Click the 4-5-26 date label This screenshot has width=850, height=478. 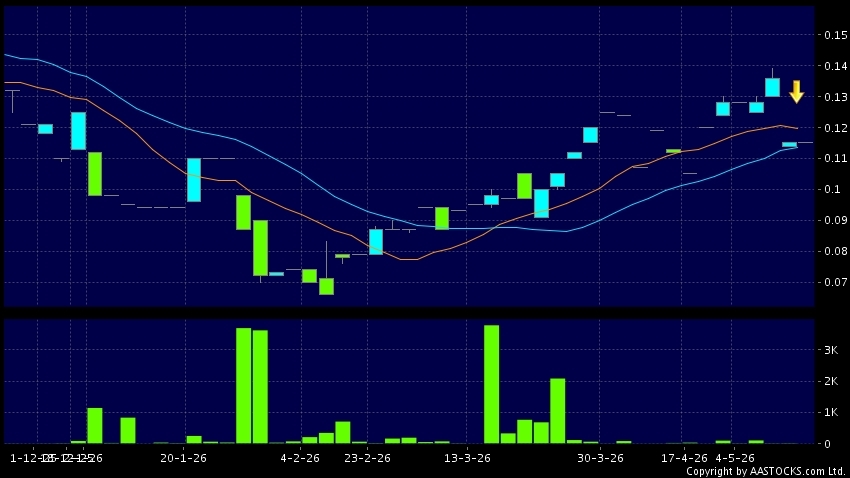[x=735, y=458]
